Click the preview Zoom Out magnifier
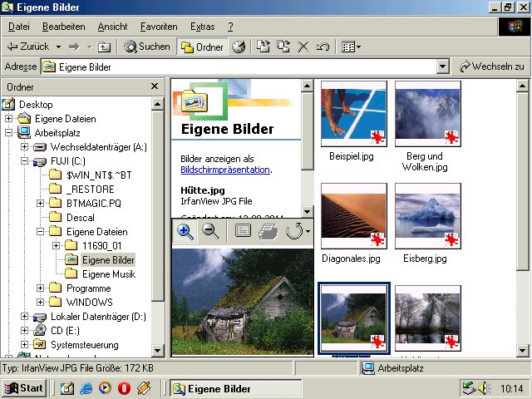Image resolution: width=532 pixels, height=399 pixels. pos(210,231)
